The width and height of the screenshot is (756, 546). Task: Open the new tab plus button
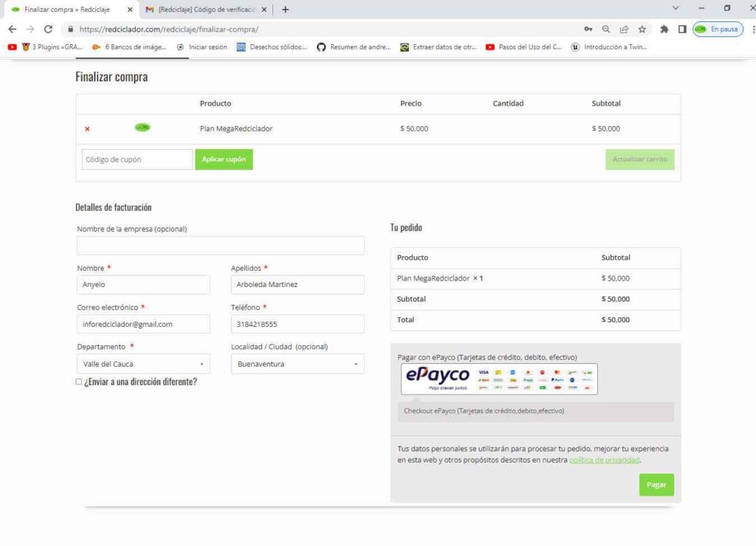[x=286, y=10]
